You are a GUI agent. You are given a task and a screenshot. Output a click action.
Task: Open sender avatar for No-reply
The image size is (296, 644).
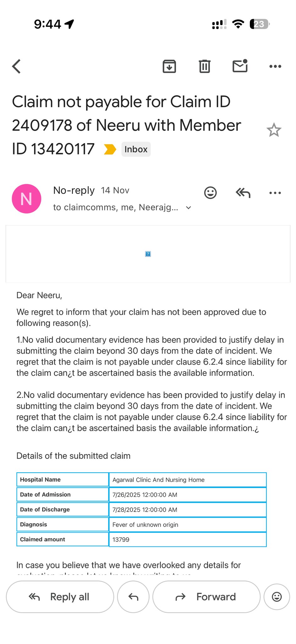[26, 199]
